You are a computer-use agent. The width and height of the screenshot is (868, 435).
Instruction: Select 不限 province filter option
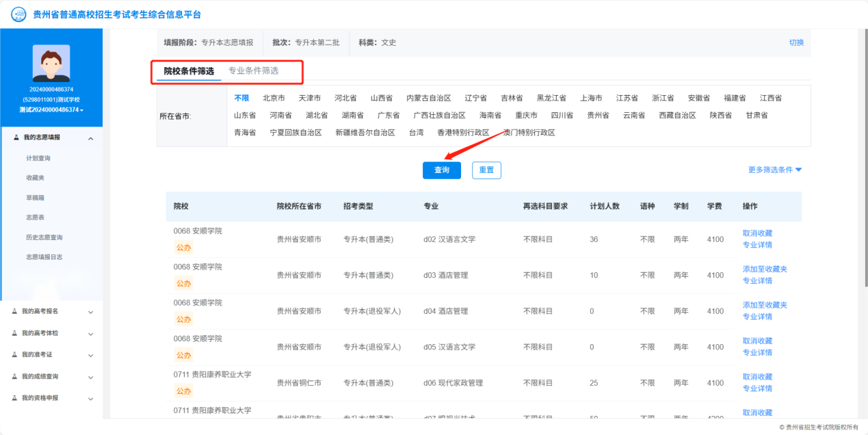[241, 98]
